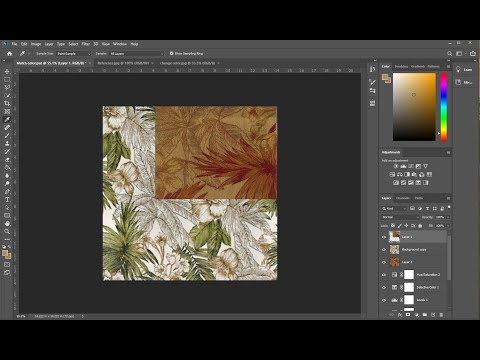The image size is (480, 360).
Task: Add a Vibrance adjustment triangle icon
Action: (x=425, y=166)
